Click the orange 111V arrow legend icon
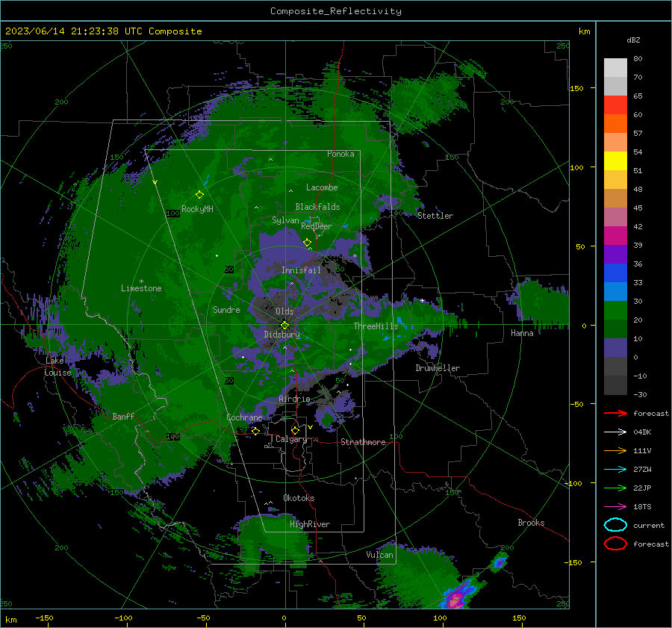Viewport: 672px width, 628px height. coord(615,450)
